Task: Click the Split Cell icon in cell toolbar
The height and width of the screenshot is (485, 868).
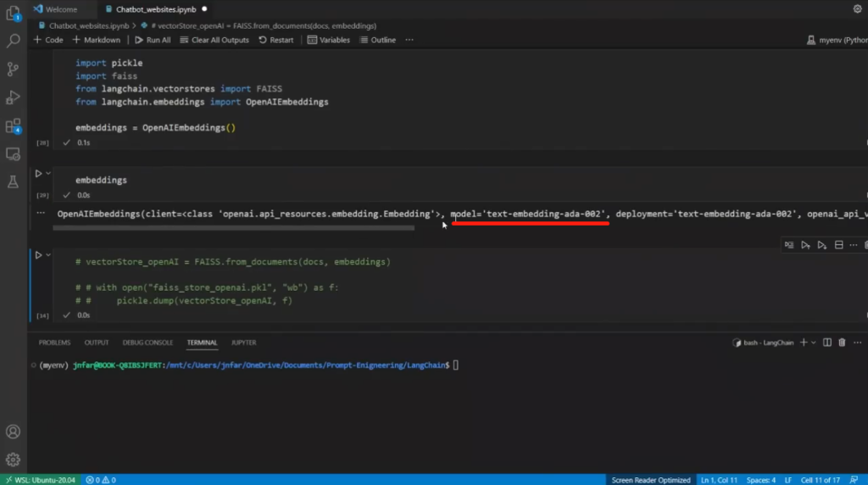Action: [838, 245]
